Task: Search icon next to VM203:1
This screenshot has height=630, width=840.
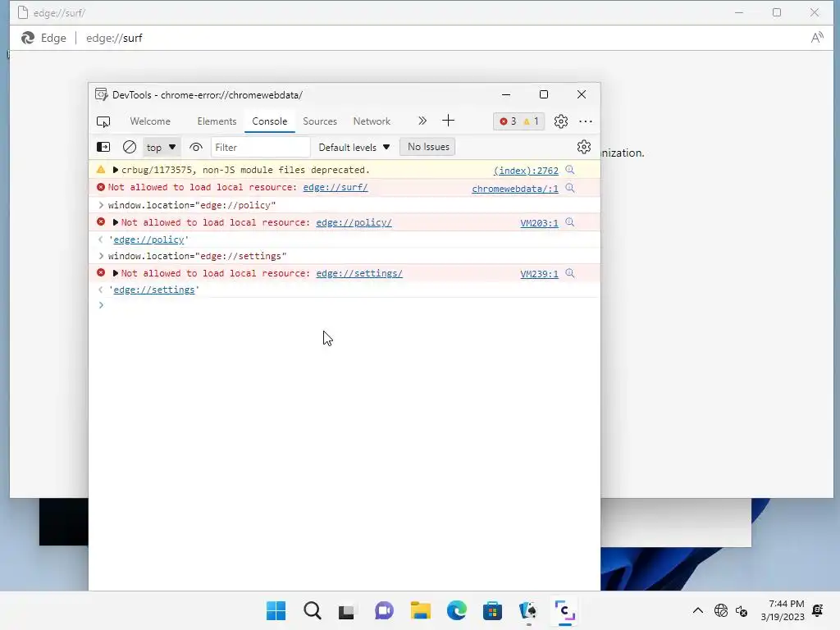Action: (x=570, y=222)
